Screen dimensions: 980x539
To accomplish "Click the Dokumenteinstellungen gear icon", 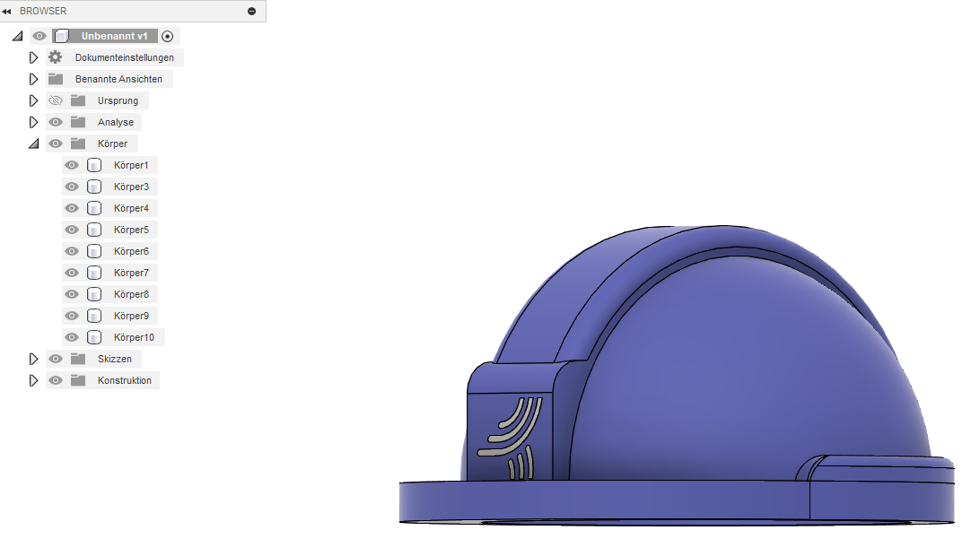I will tap(56, 57).
